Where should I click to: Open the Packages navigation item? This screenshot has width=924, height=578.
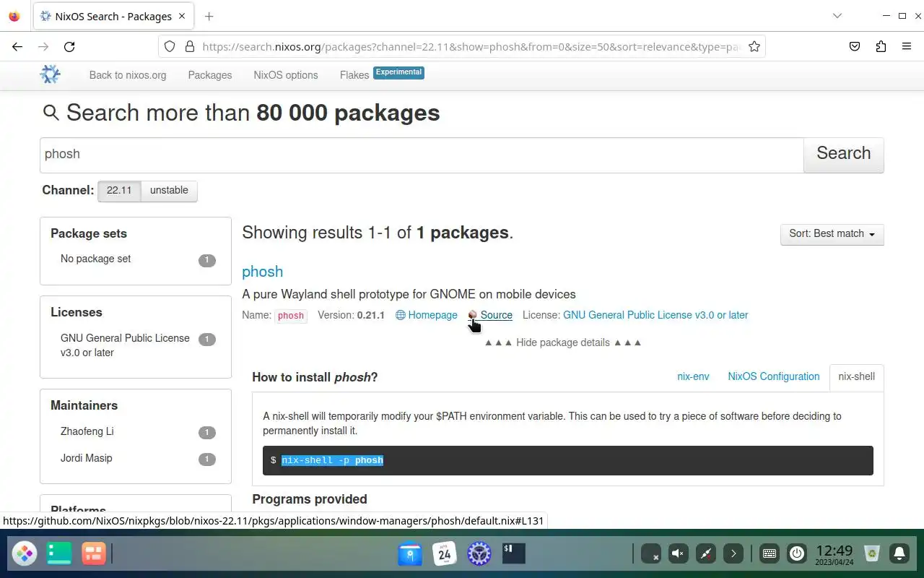[210, 75]
